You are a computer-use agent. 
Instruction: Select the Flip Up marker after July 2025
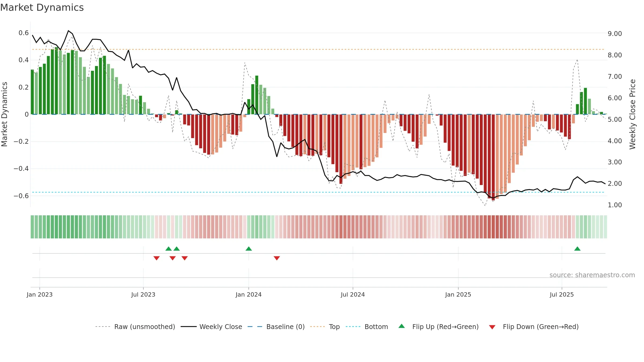(577, 249)
